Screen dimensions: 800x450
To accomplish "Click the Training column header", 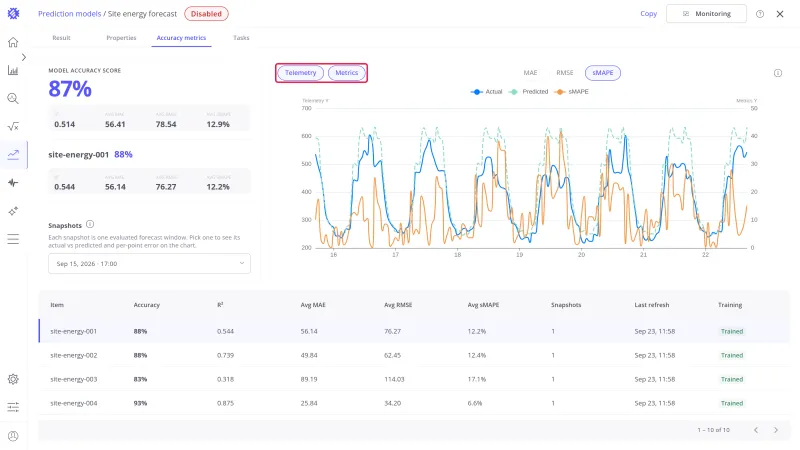I will point(730,305).
